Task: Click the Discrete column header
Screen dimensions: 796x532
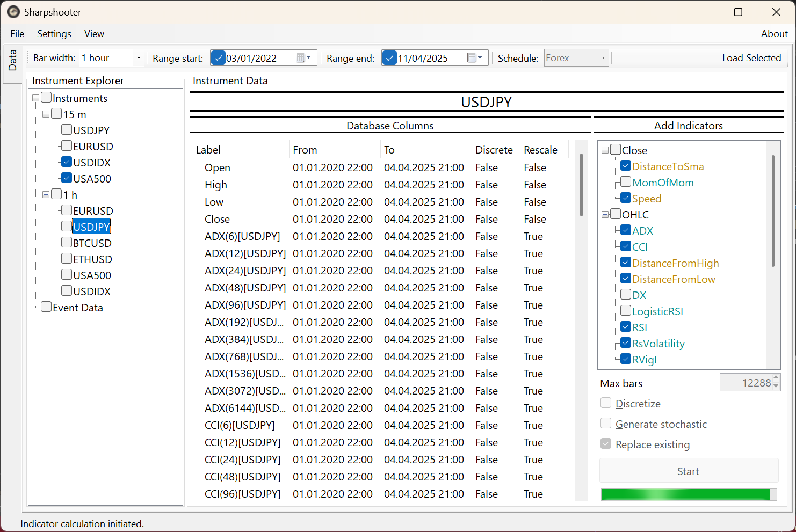Action: [x=496, y=150]
